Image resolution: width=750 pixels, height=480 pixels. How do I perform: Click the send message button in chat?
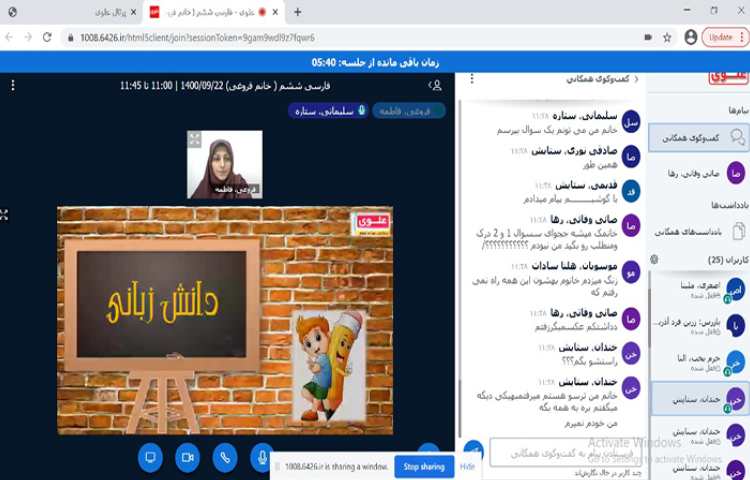474,451
